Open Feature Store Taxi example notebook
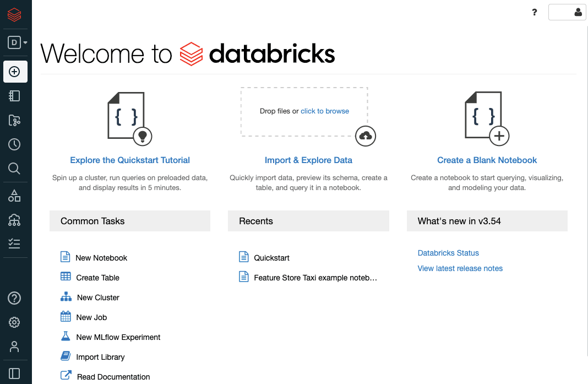This screenshot has height=384, width=588. [315, 278]
